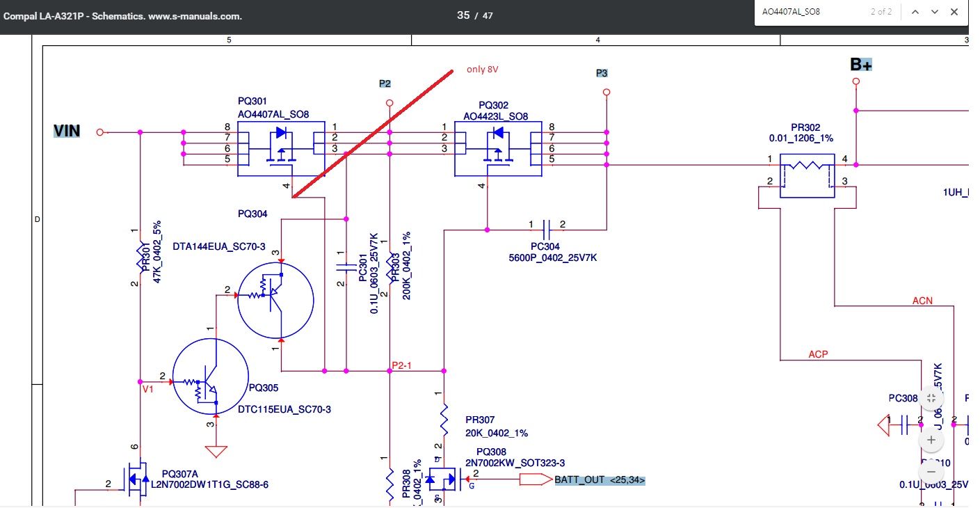The image size is (980, 508).
Task: Click the find field containing AO4407AL_SO8
Action: (810, 12)
